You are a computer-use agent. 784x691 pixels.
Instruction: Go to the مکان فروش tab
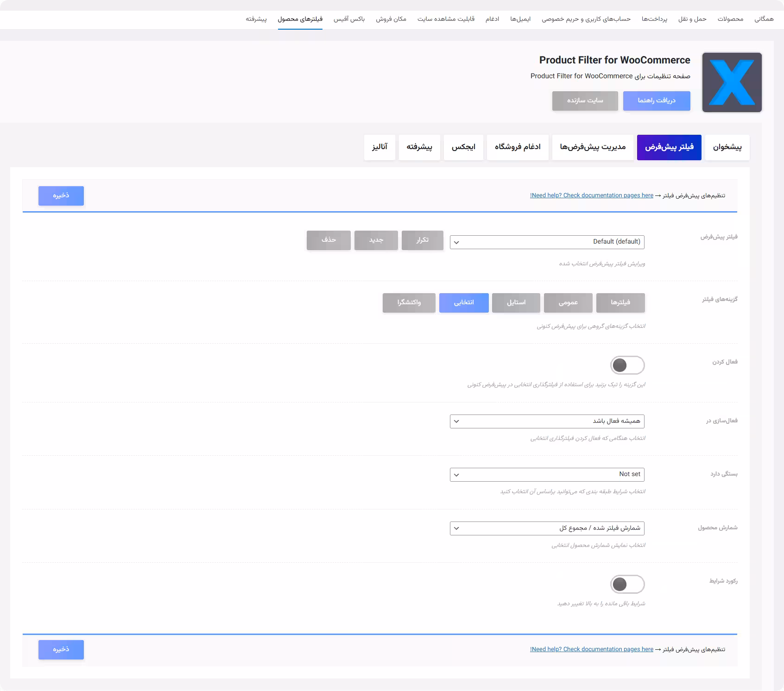click(x=391, y=19)
